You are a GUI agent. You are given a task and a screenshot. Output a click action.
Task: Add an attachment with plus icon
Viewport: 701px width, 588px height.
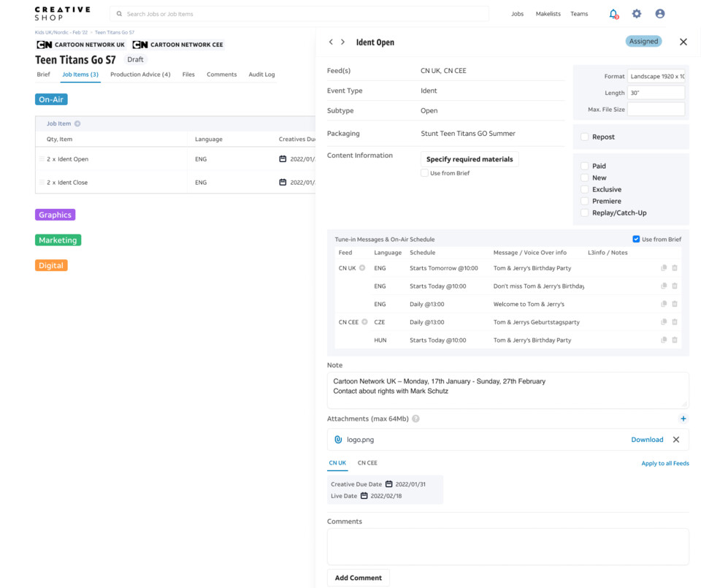(683, 419)
